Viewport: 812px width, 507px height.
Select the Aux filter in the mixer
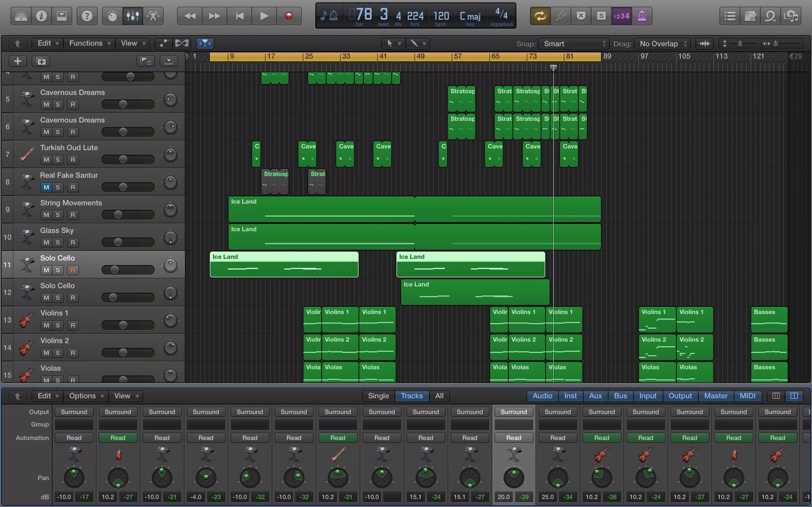595,396
